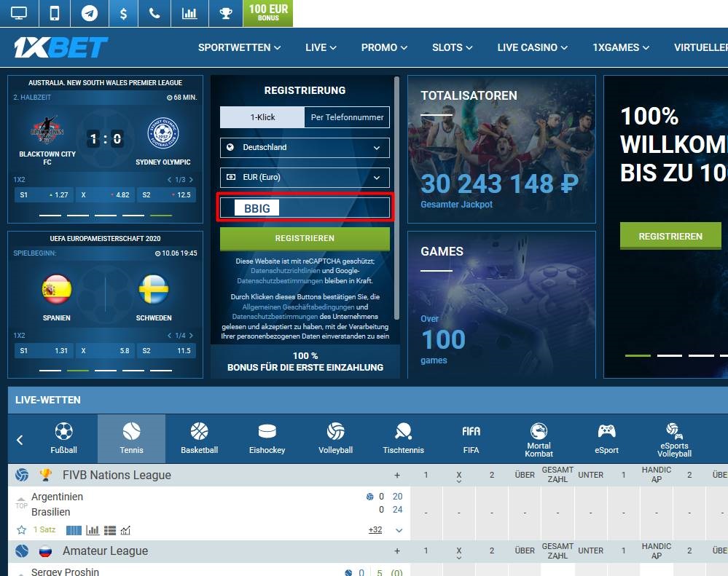
Task: Open the Slots menu
Action: click(x=453, y=47)
